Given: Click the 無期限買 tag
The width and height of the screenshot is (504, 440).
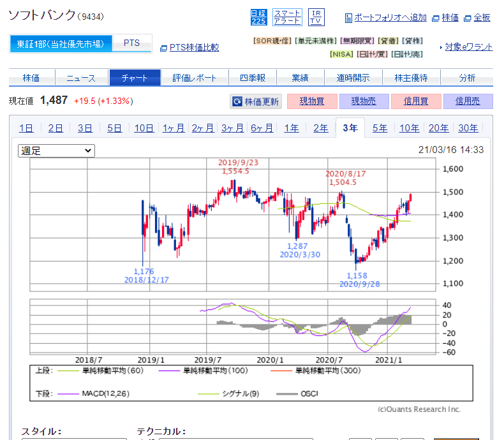Looking at the screenshot, I should pos(357,41).
